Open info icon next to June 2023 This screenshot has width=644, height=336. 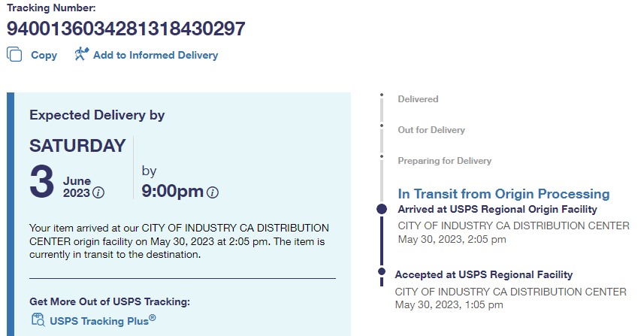coord(98,192)
